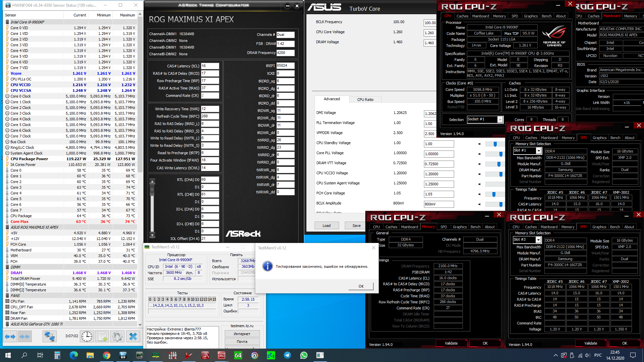Open Slot #3 memory slot dropdown
Screen dimensions: 644x362
click(538, 240)
